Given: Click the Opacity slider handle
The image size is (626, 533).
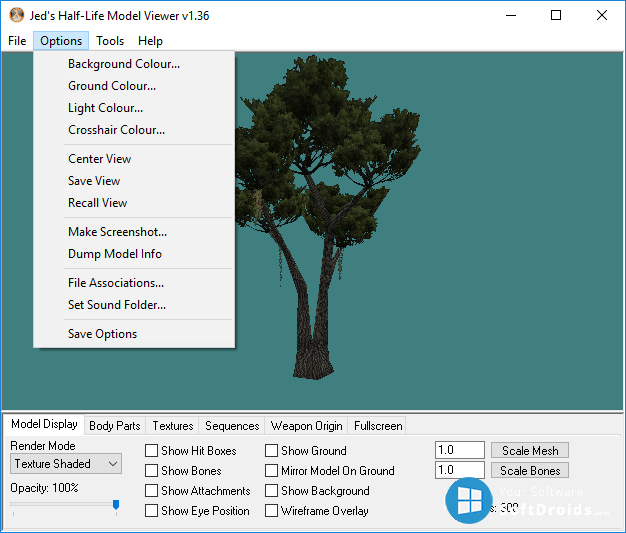Looking at the screenshot, I should click(x=116, y=505).
